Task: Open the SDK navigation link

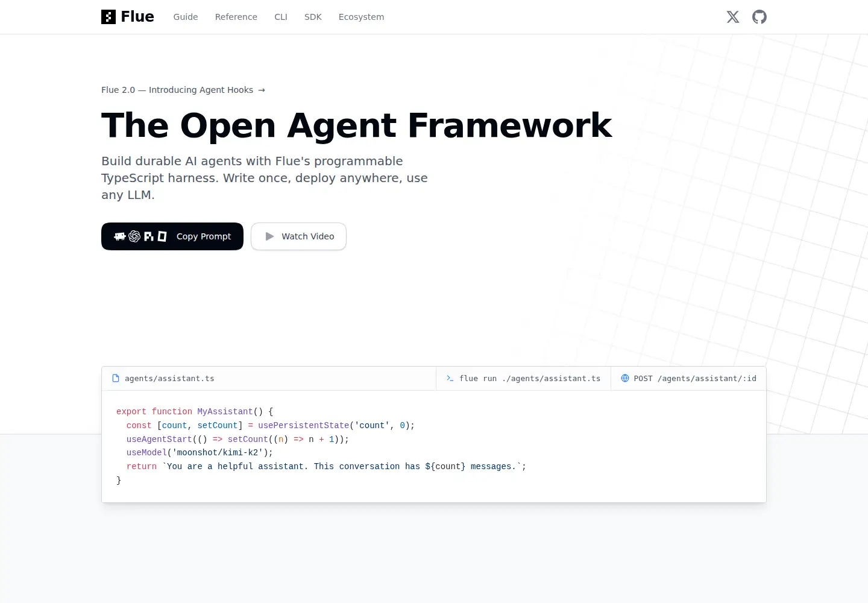Action: coord(313,17)
